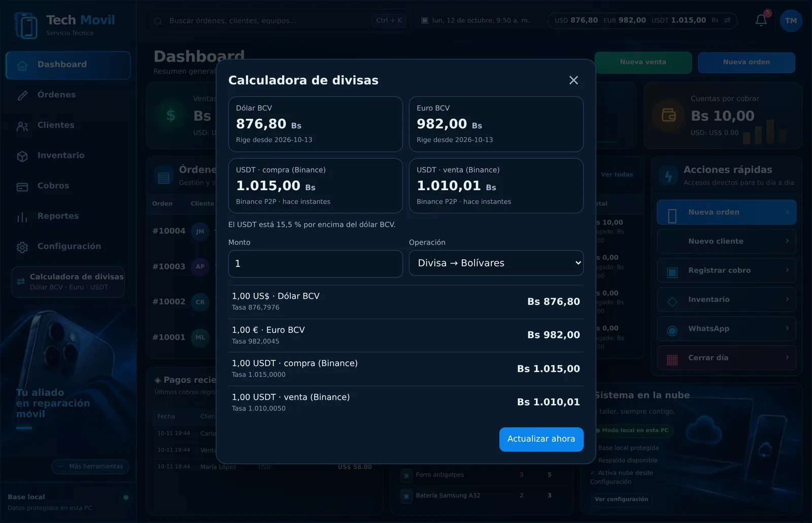Click the Cerrar día grid icon
Screen dimensions: 812x523
[x=672, y=360]
